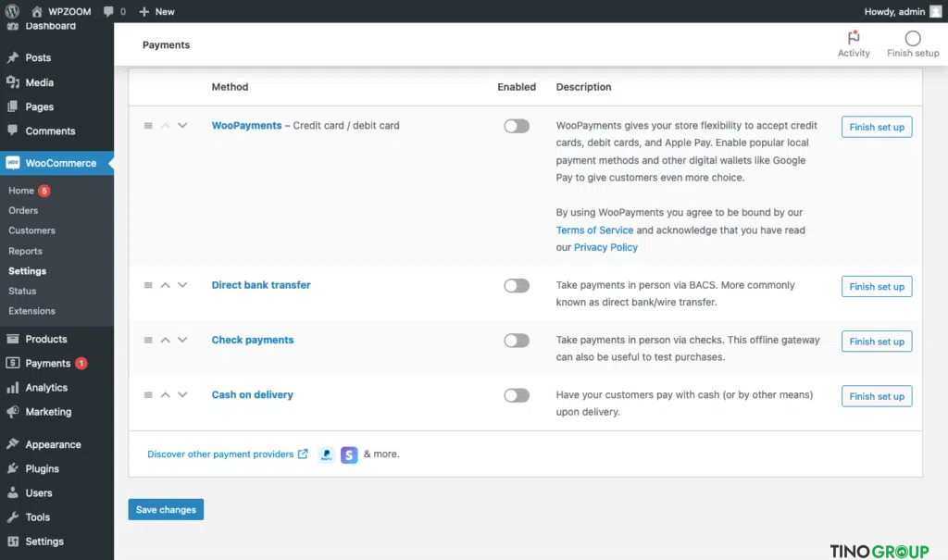Viewport: 948px width, 560px height.
Task: Click the PayPal provider icon
Action: pyautogui.click(x=327, y=454)
